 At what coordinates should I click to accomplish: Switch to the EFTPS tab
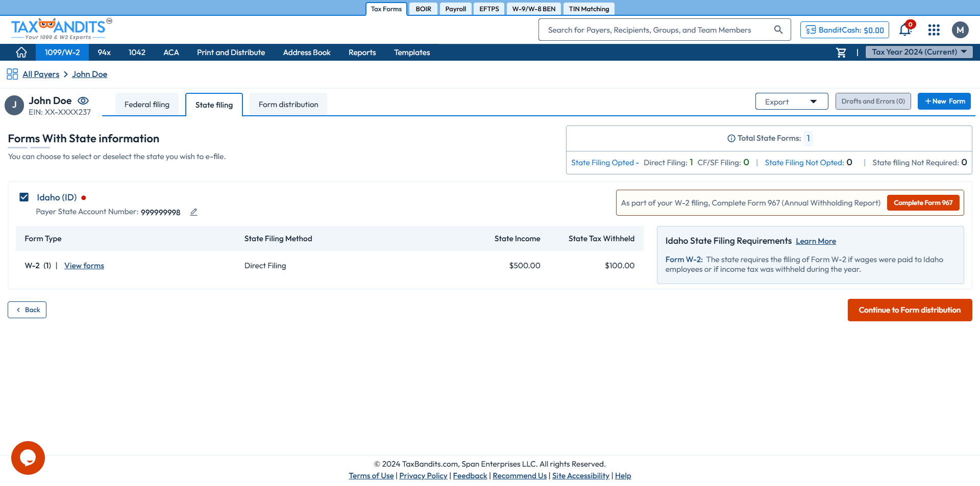(x=489, y=9)
